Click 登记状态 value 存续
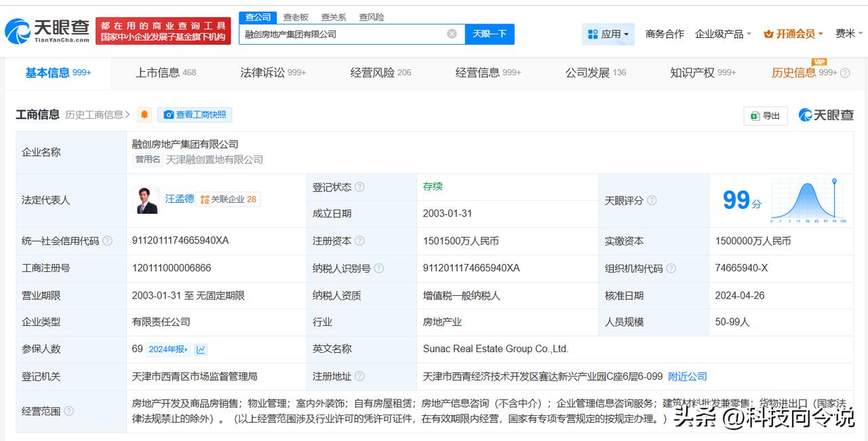This screenshot has width=868, height=441. click(x=433, y=186)
